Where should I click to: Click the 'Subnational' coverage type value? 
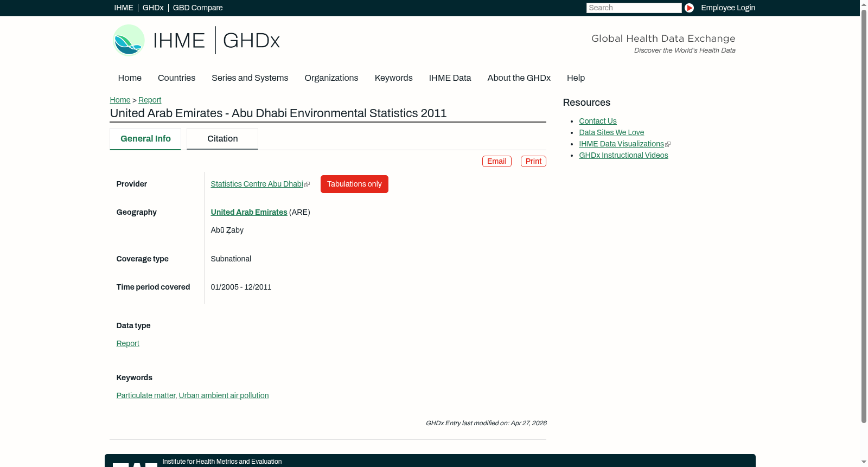pyautogui.click(x=231, y=259)
